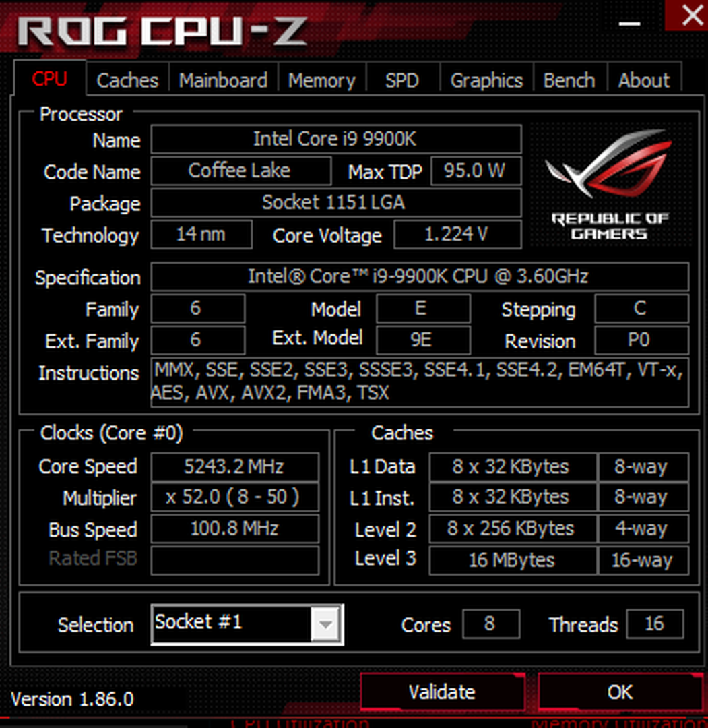708x728 pixels.
Task: Click the Core Speed value field
Action: (x=234, y=466)
